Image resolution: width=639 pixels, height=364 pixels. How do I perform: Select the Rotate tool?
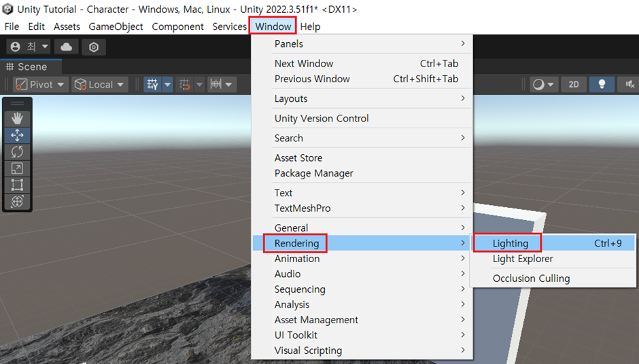coord(17,152)
